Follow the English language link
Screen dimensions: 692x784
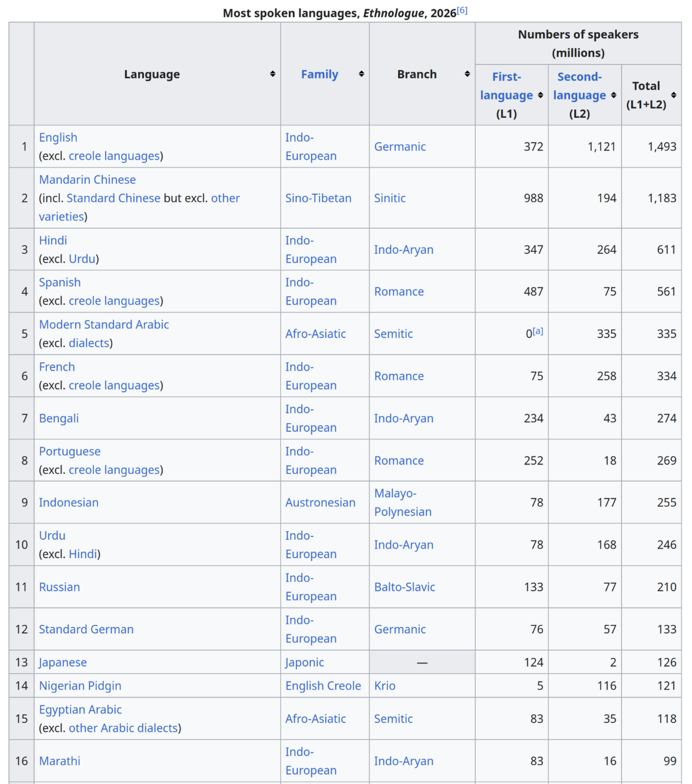click(x=58, y=137)
